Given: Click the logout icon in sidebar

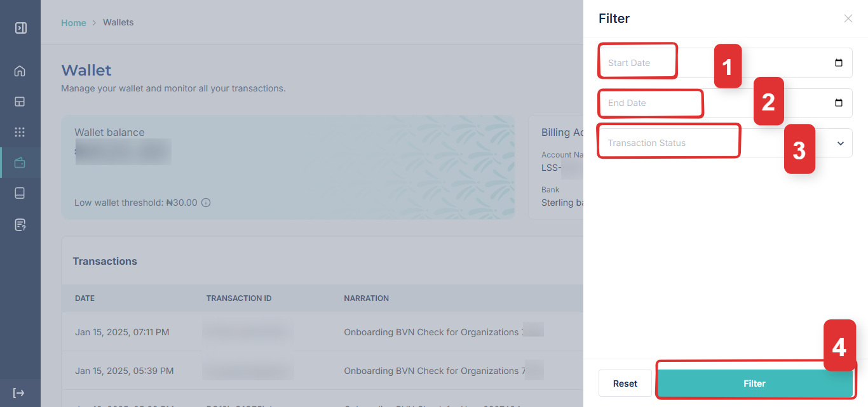Looking at the screenshot, I should [19, 393].
